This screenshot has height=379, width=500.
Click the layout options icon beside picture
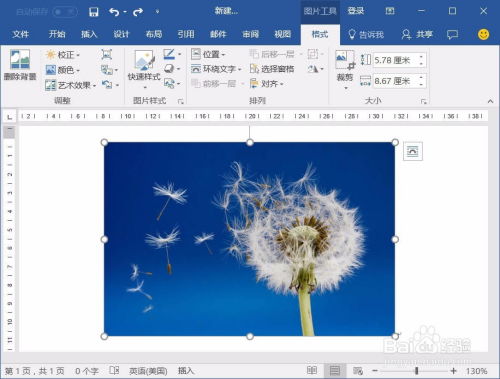(x=413, y=151)
